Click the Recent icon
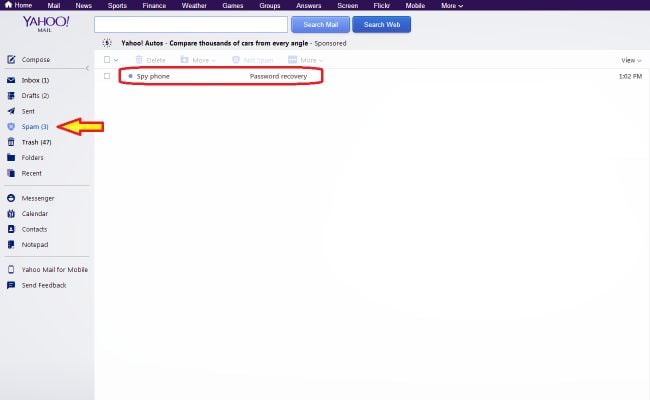The image size is (650, 400). pos(11,173)
